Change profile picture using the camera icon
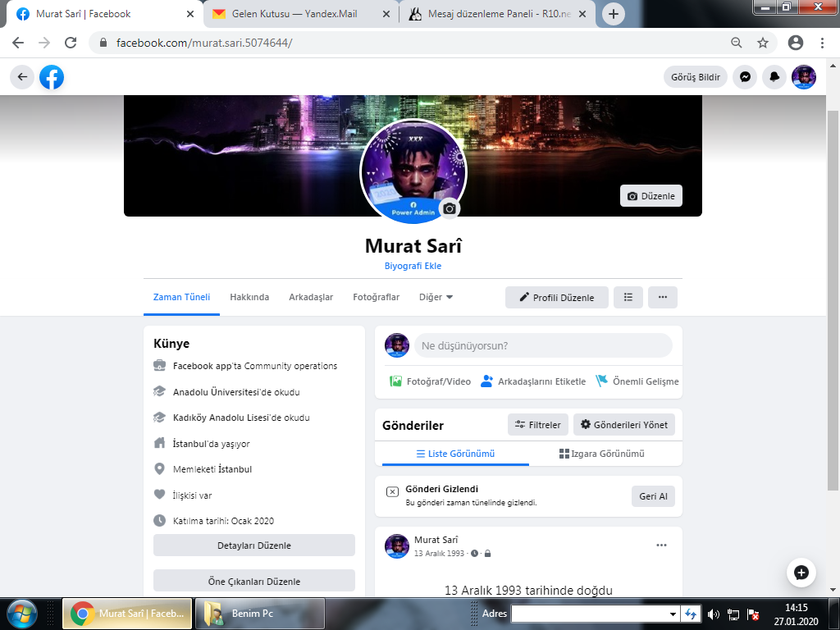 [x=450, y=209]
